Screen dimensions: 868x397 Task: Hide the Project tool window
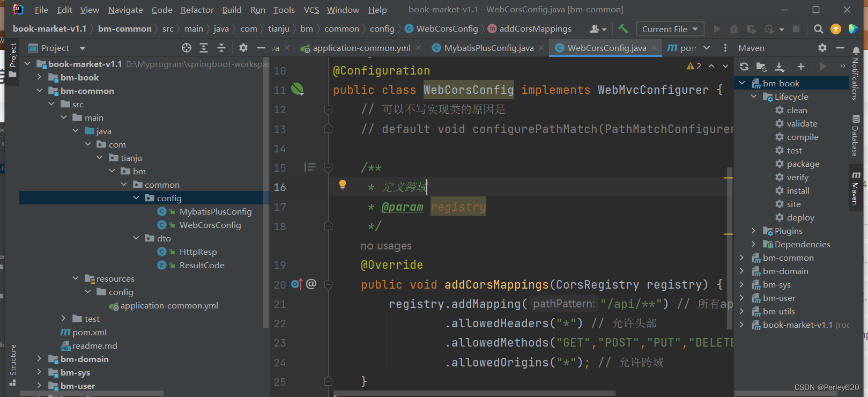tap(261, 48)
